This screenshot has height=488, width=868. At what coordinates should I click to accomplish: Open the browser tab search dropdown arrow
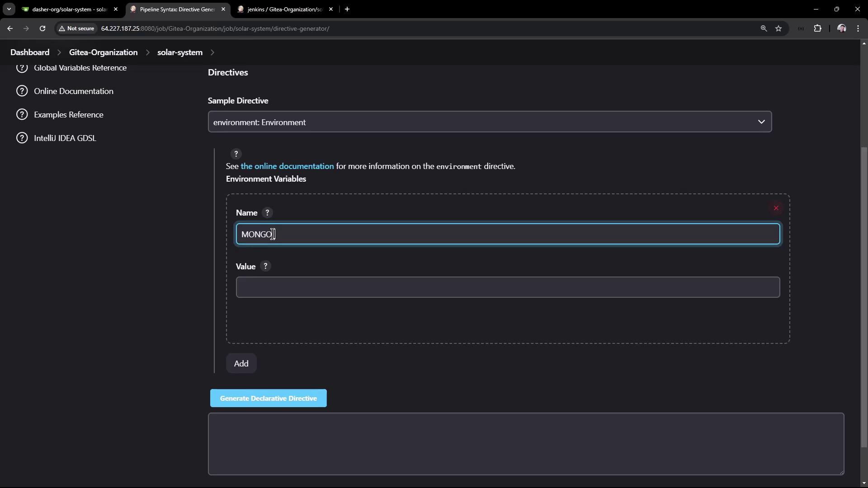pyautogui.click(x=9, y=9)
